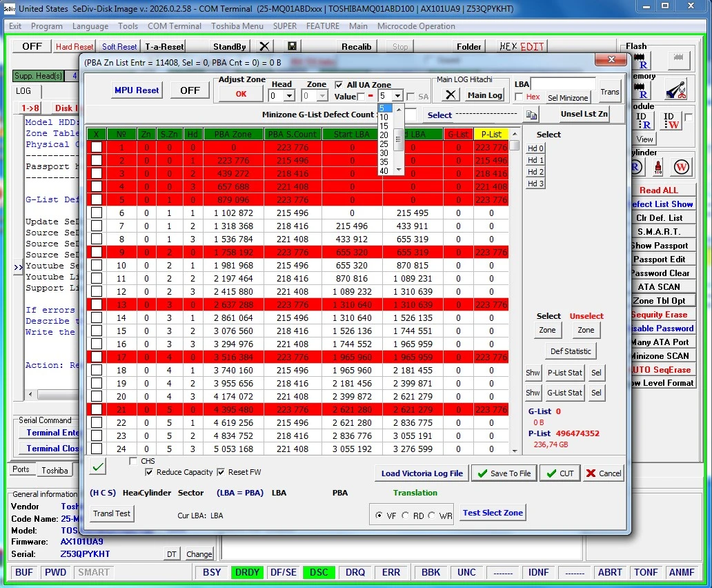Viewport: 712px width, 588px height.
Task: Enable the Hex checkbox
Action: pyautogui.click(x=519, y=97)
